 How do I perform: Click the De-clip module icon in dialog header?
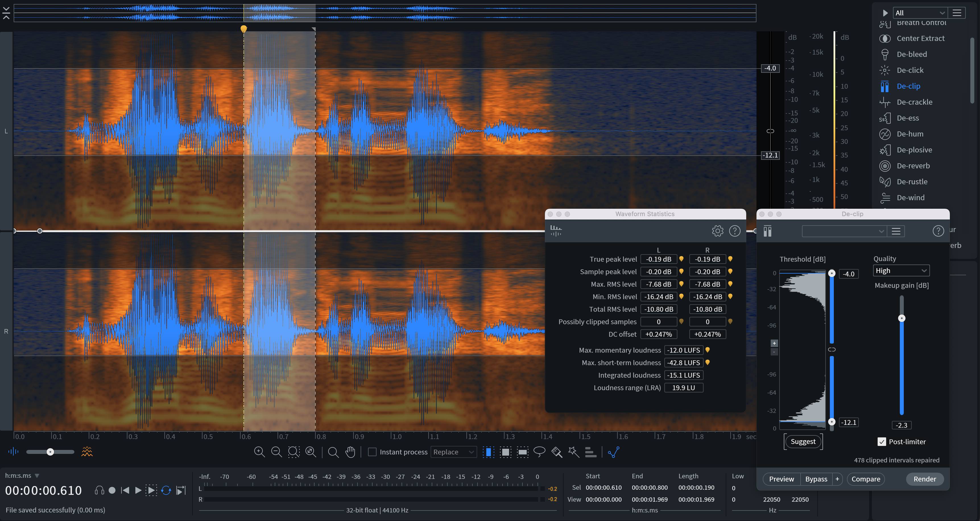point(768,231)
